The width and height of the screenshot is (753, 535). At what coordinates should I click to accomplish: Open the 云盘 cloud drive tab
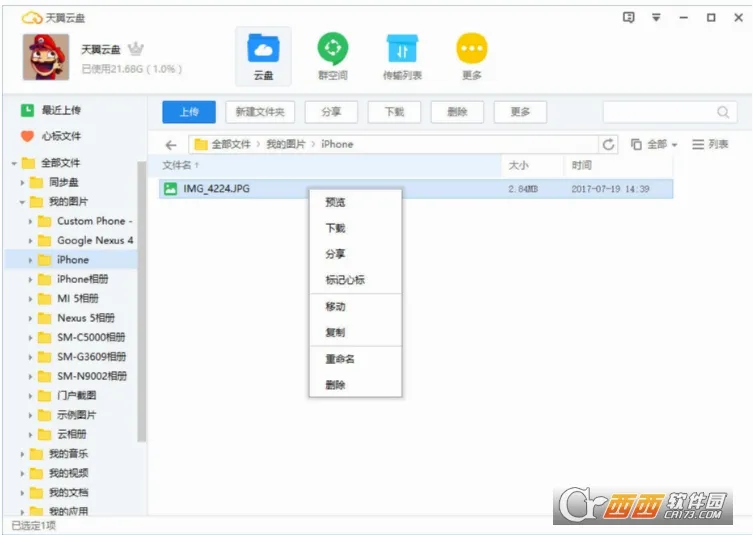[x=263, y=57]
